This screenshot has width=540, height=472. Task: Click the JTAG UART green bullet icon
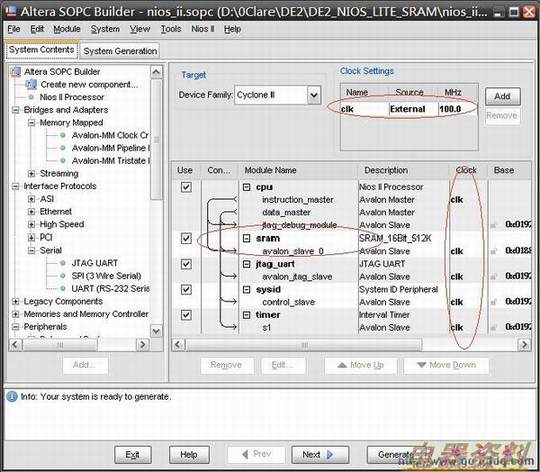coord(63,263)
